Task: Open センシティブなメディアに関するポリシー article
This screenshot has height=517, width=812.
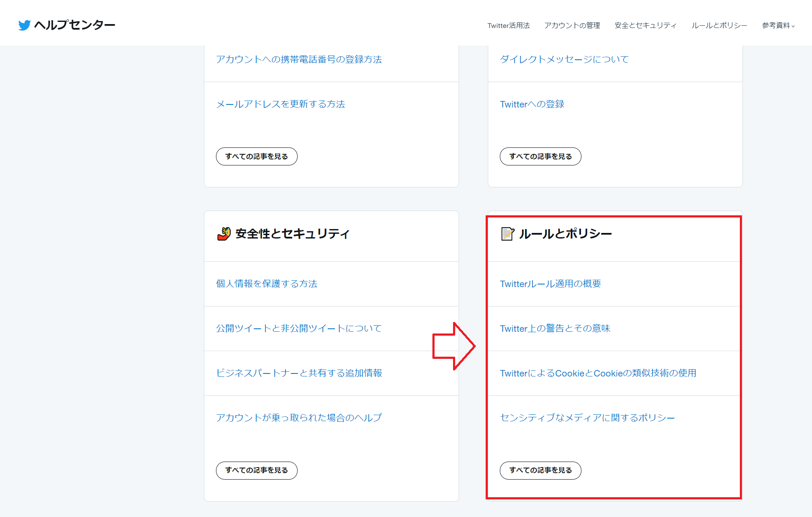Action: (x=587, y=418)
